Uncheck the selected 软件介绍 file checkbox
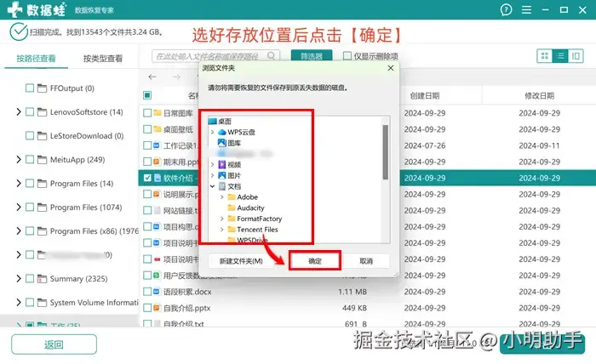The image size is (596, 364). (147, 178)
